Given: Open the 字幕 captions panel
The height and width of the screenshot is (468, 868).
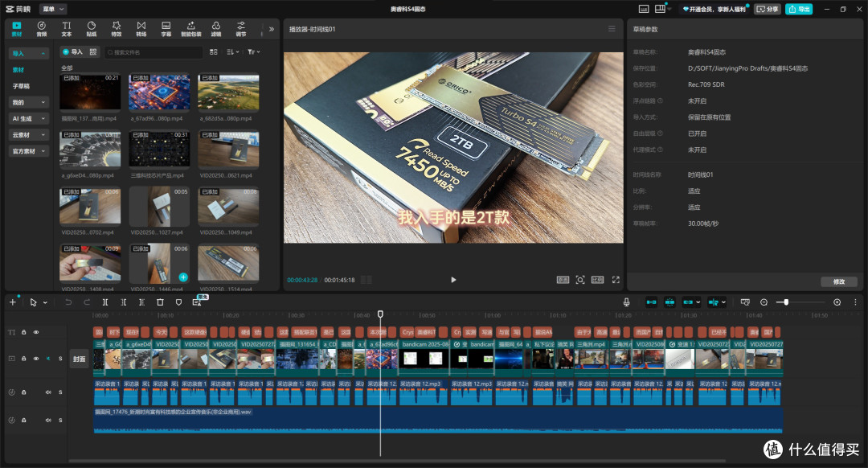Looking at the screenshot, I should (x=166, y=29).
